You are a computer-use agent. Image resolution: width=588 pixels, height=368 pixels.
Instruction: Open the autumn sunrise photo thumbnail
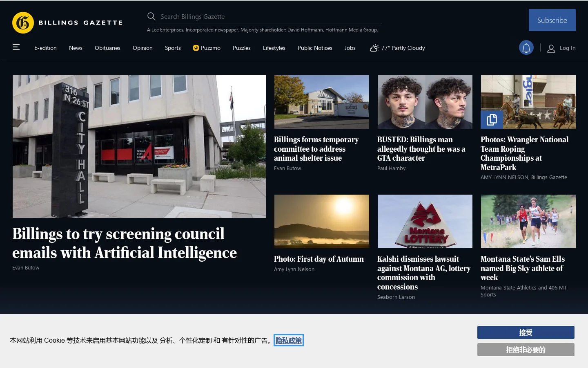[322, 221]
